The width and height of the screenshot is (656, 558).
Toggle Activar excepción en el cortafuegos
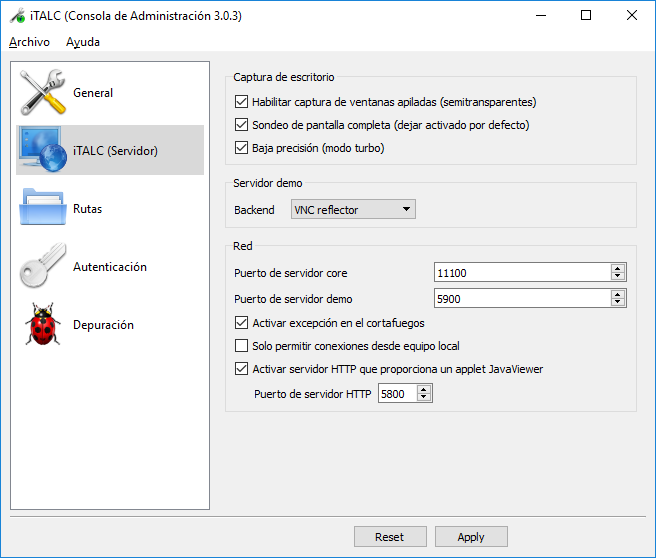[241, 323]
